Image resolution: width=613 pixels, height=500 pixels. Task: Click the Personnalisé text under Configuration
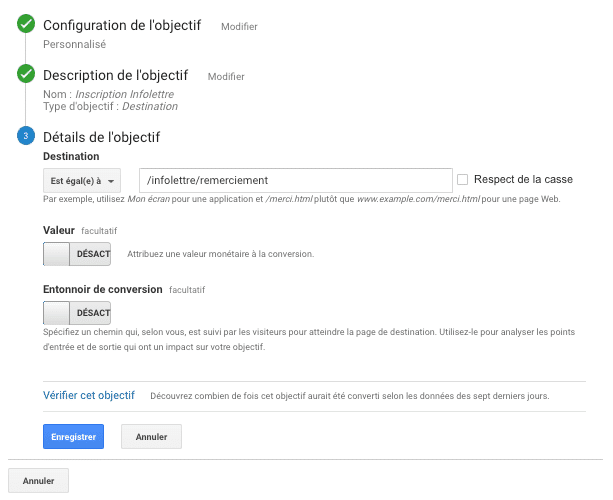click(x=75, y=44)
